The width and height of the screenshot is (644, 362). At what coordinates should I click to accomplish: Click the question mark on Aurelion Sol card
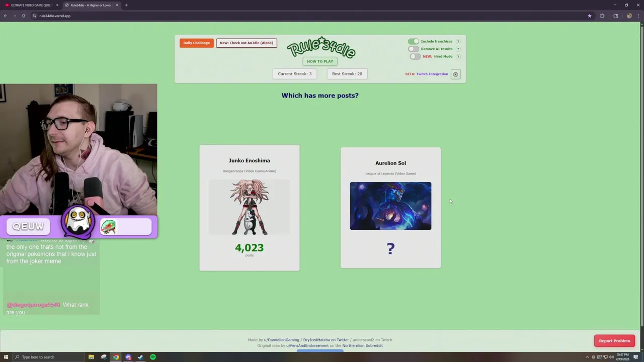click(x=390, y=248)
